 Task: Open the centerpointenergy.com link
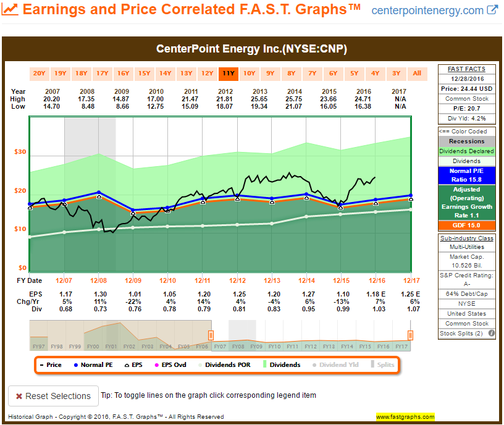tap(427, 11)
